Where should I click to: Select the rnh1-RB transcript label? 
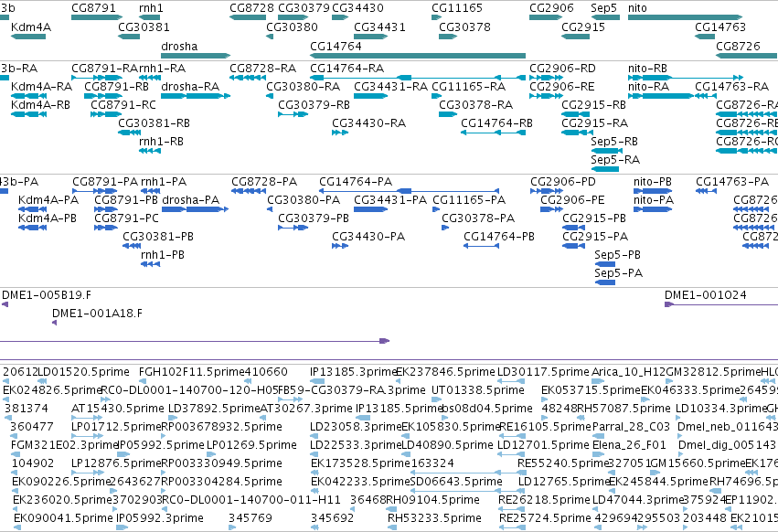click(161, 142)
